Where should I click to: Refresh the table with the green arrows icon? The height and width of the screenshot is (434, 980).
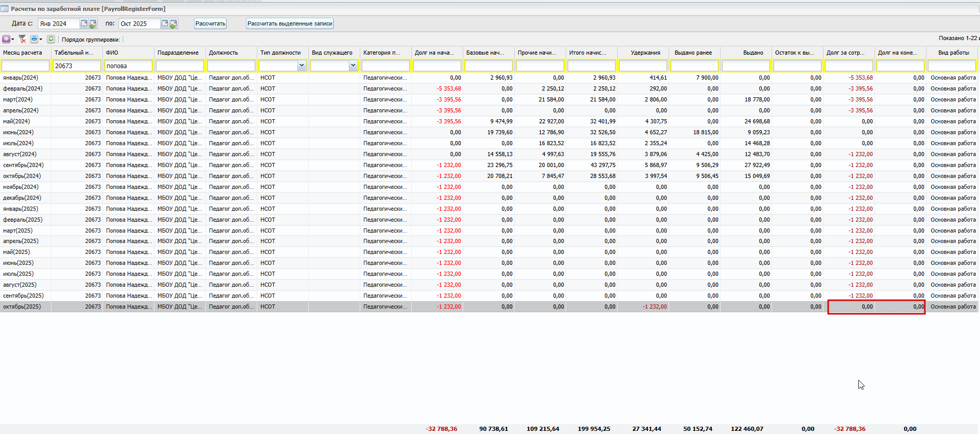(51, 39)
